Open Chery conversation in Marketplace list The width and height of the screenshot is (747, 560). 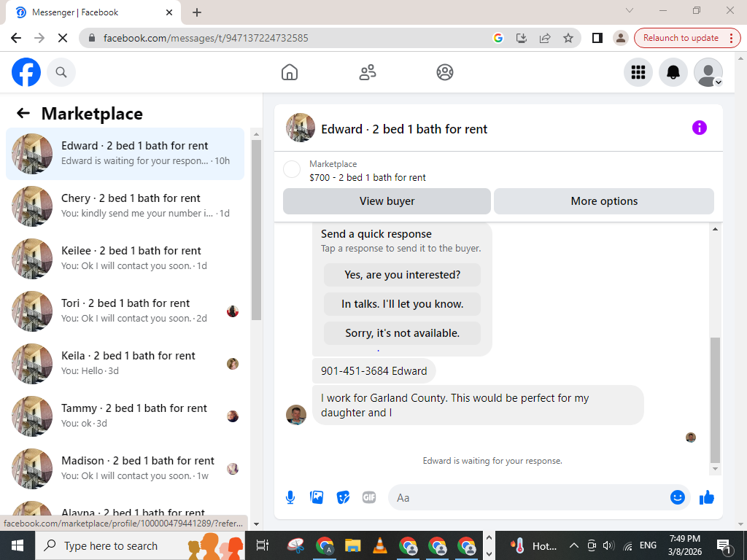pyautogui.click(x=125, y=206)
